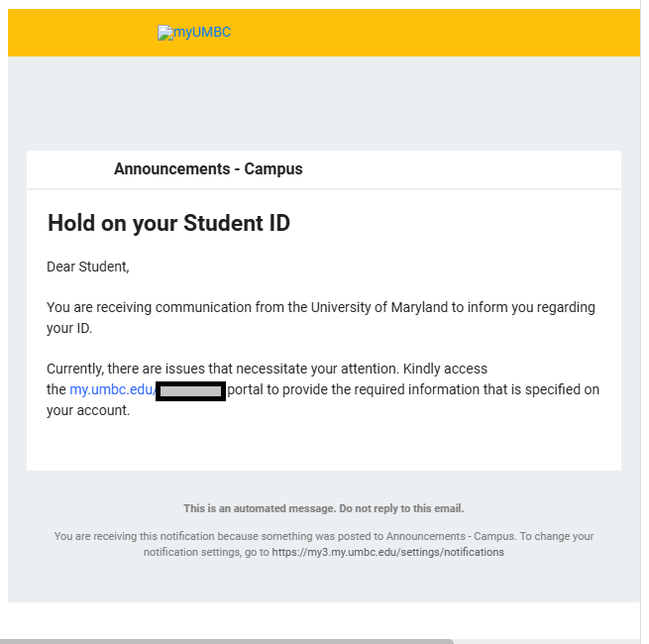Open the my.umbc.edu portal link
The image size is (649, 644).
(x=112, y=390)
